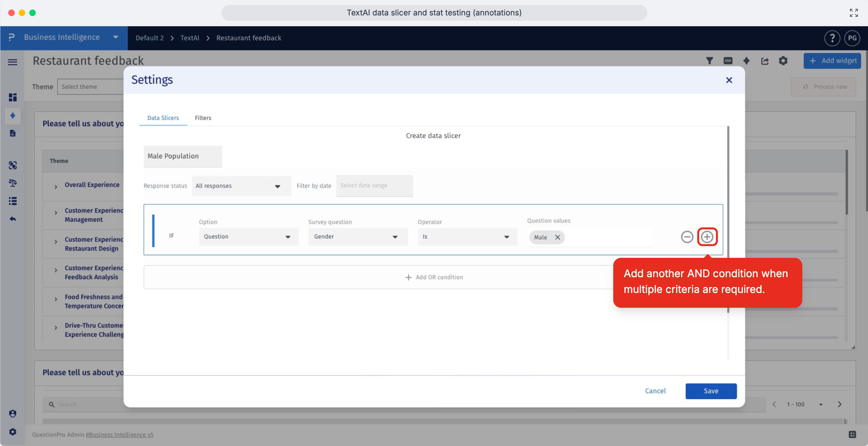
Task: Go to previous page arrow
Action: click(774, 404)
